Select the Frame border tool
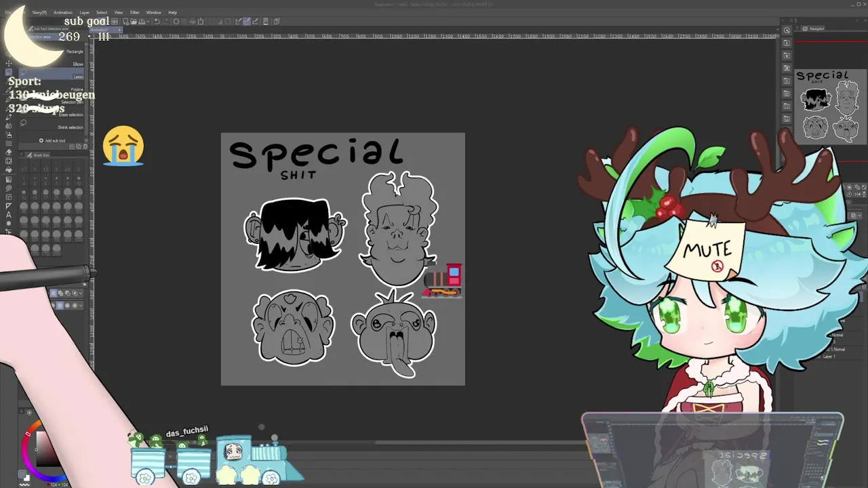Viewport: 868px width, 488px height. coord(8,197)
